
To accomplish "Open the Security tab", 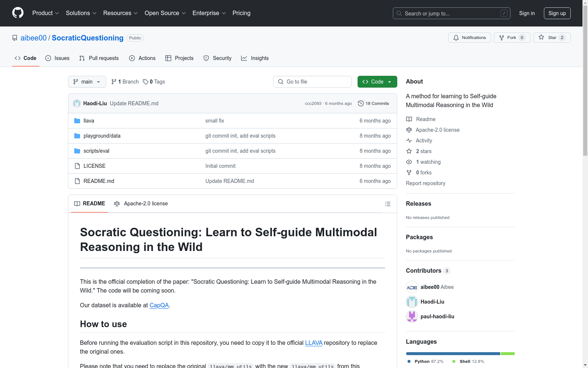I will point(218,58).
